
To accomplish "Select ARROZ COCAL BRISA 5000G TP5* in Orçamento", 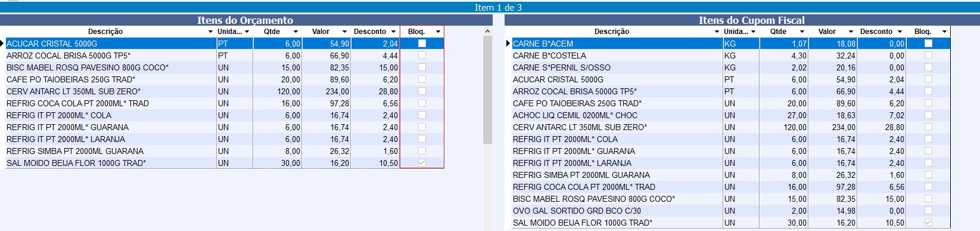I will point(225,56).
